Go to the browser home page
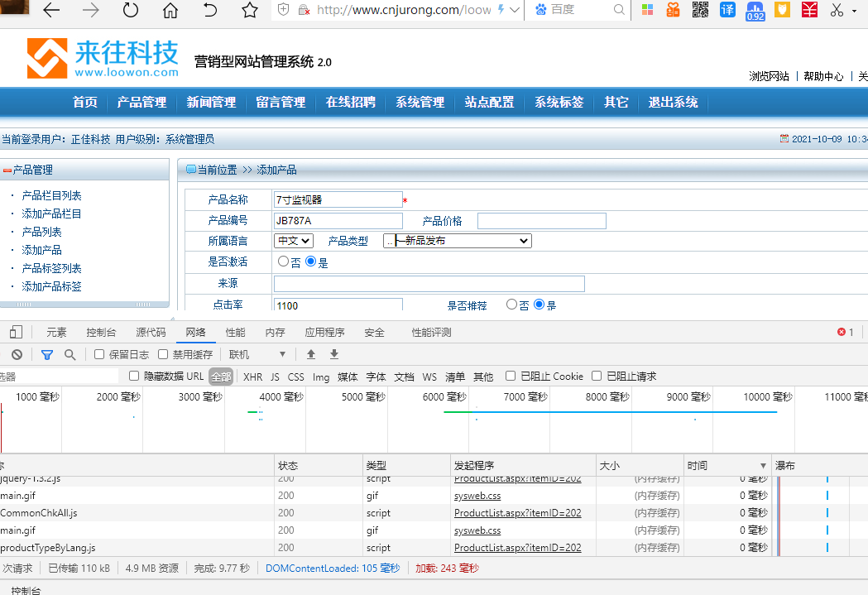This screenshot has width=868, height=595. pos(170,10)
